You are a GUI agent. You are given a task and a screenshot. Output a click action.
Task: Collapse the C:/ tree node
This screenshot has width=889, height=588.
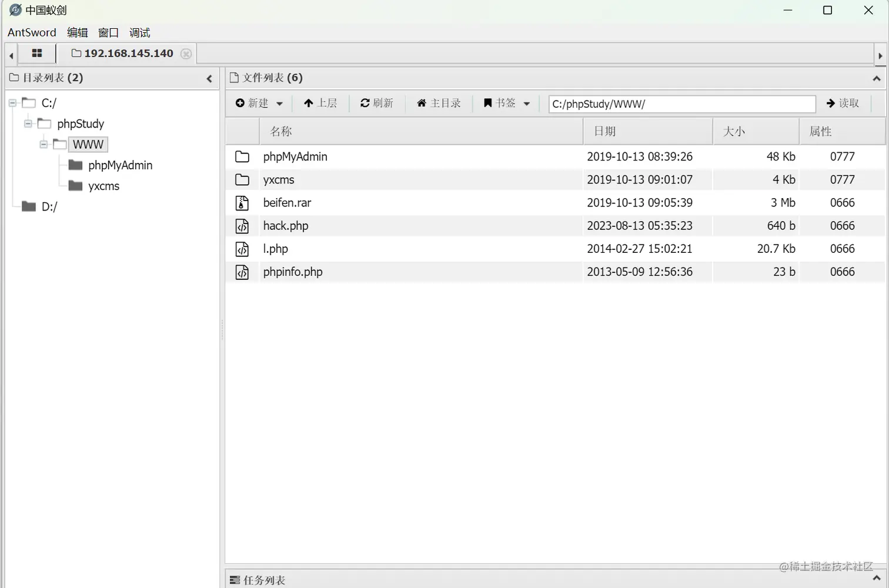(12, 103)
